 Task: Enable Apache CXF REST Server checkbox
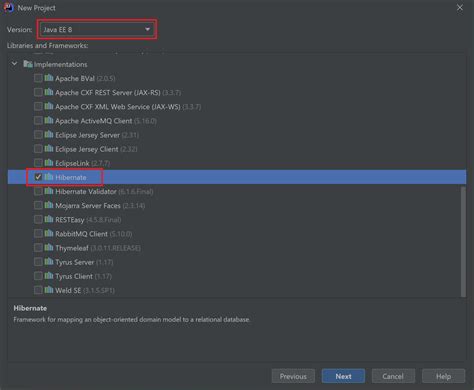coord(38,92)
